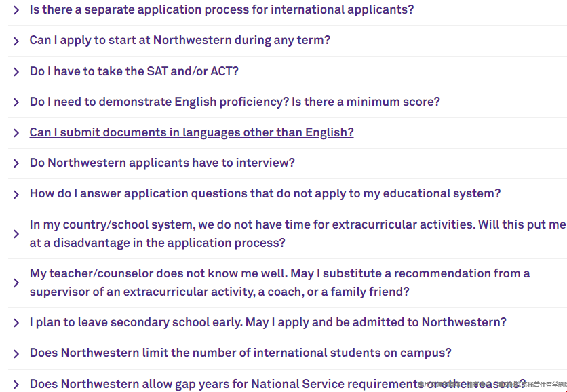Open 'My teacher/counselor does not know me well' question
Screen dimensions: 567x392
(279, 282)
